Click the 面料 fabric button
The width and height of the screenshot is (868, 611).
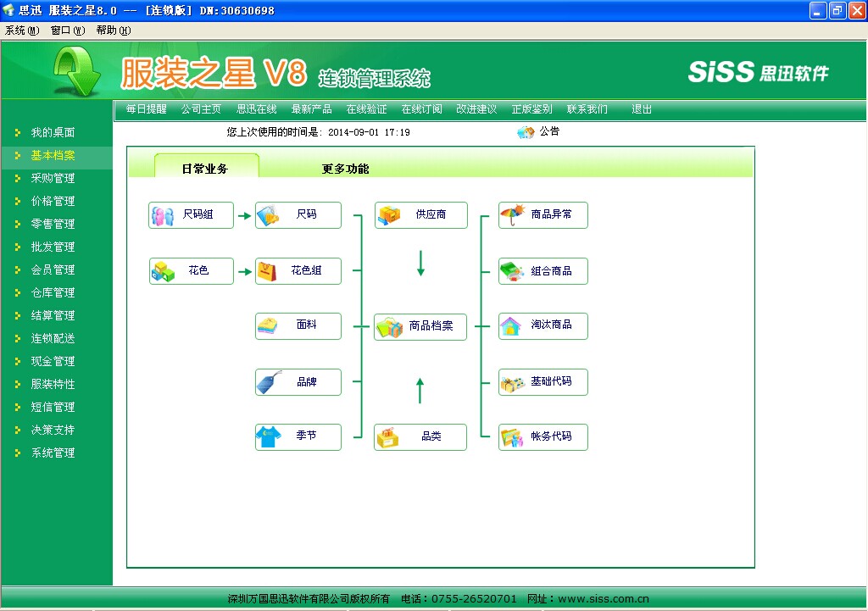(298, 325)
